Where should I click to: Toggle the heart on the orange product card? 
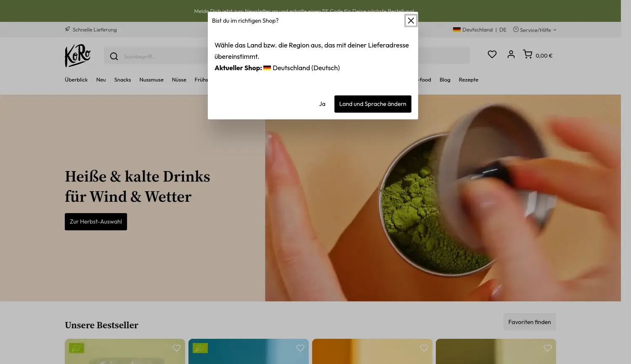coord(424,348)
